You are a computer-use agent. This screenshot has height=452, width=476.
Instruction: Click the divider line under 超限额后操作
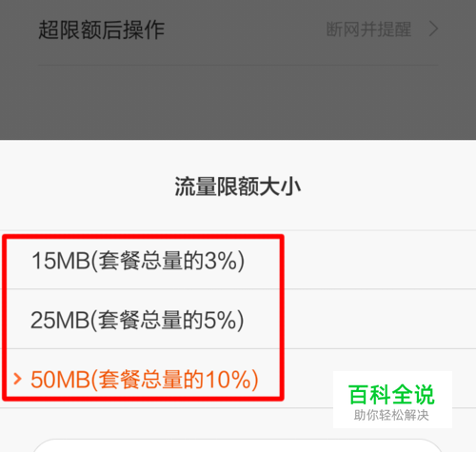(x=238, y=66)
